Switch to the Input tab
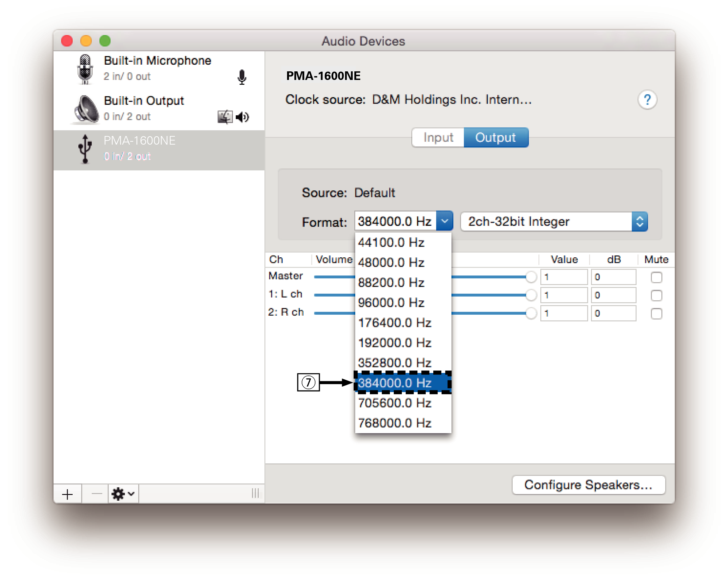This screenshot has height=580, width=728. [438, 137]
